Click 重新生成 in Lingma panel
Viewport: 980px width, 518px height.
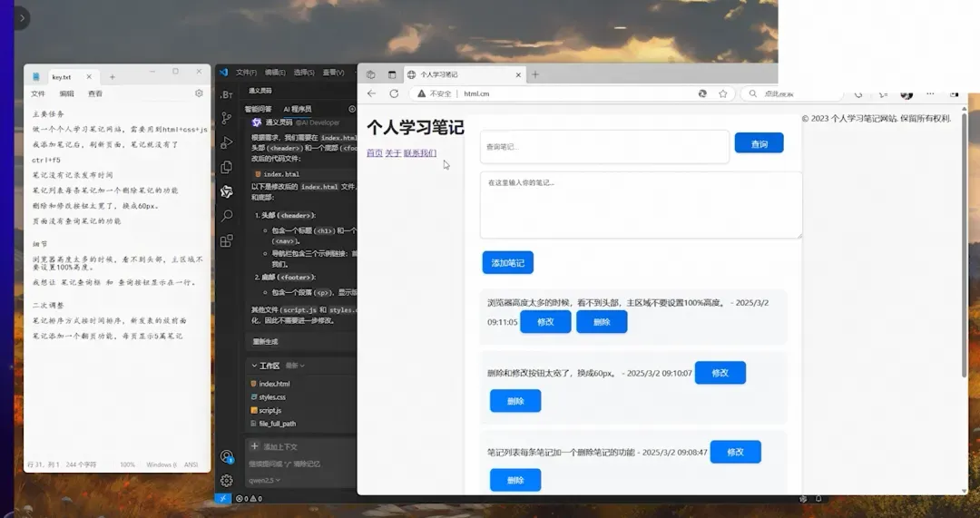coord(265,342)
